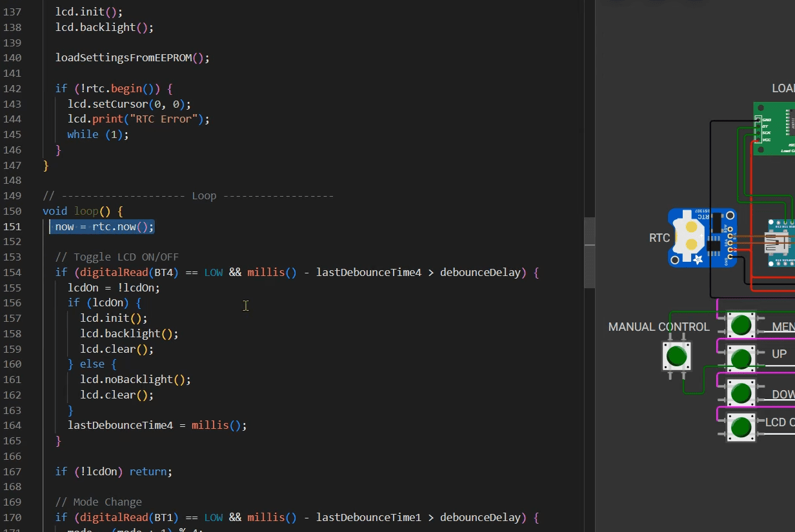Viewport: 795px width, 532px height.
Task: Click the lcd.noBacklight() call on line 161
Action: pos(135,379)
